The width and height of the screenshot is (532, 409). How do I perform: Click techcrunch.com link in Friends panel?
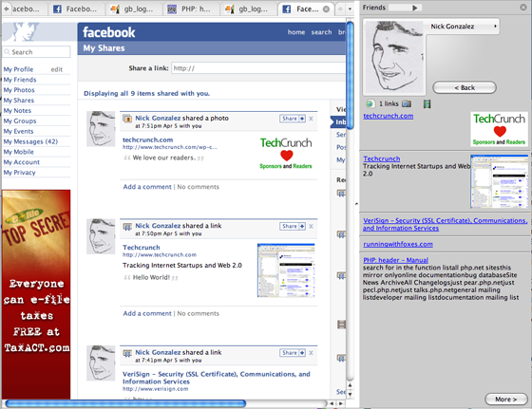(x=389, y=116)
